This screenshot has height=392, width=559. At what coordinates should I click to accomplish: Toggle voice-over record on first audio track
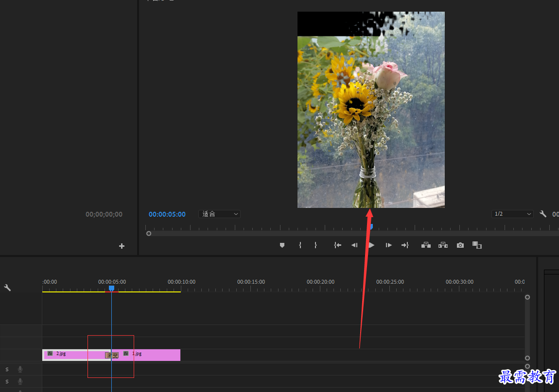tap(20, 369)
